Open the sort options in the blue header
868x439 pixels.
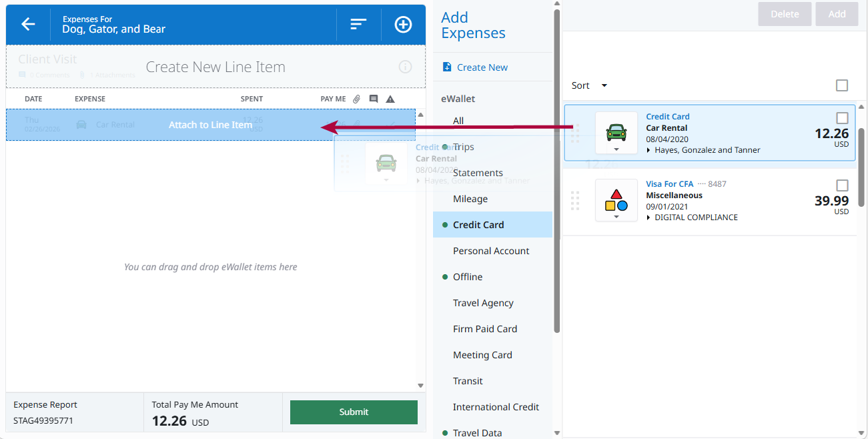click(358, 24)
